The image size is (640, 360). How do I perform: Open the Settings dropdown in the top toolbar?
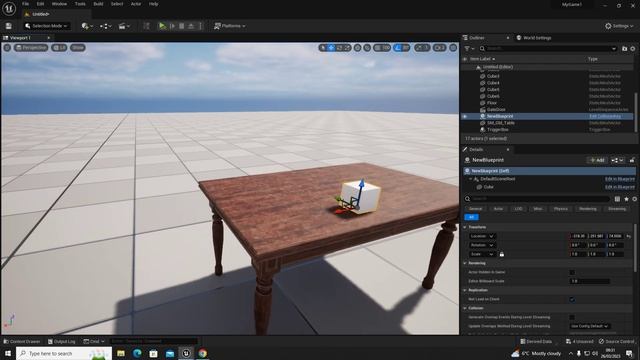[x=619, y=26]
